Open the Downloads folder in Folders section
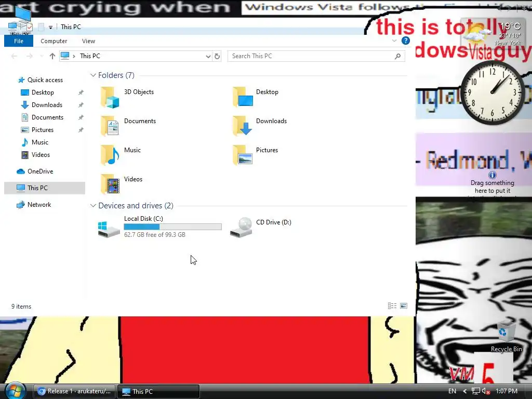This screenshot has width=532, height=399. [243, 126]
